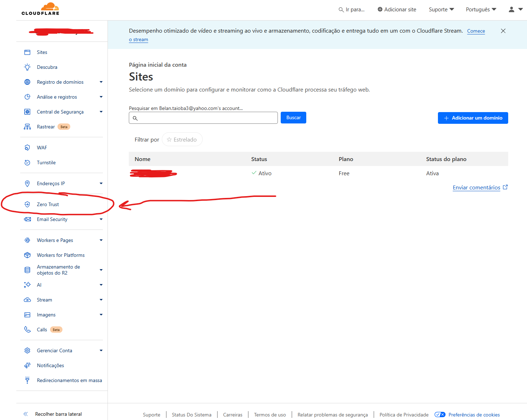Image resolution: width=527 pixels, height=420 pixels.
Task: Click the Buscar button
Action: pyautogui.click(x=293, y=118)
